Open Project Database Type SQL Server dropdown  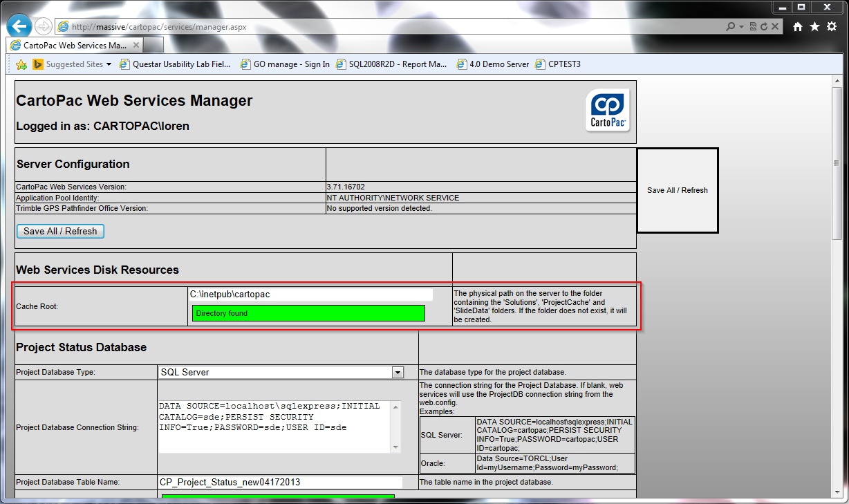point(281,372)
